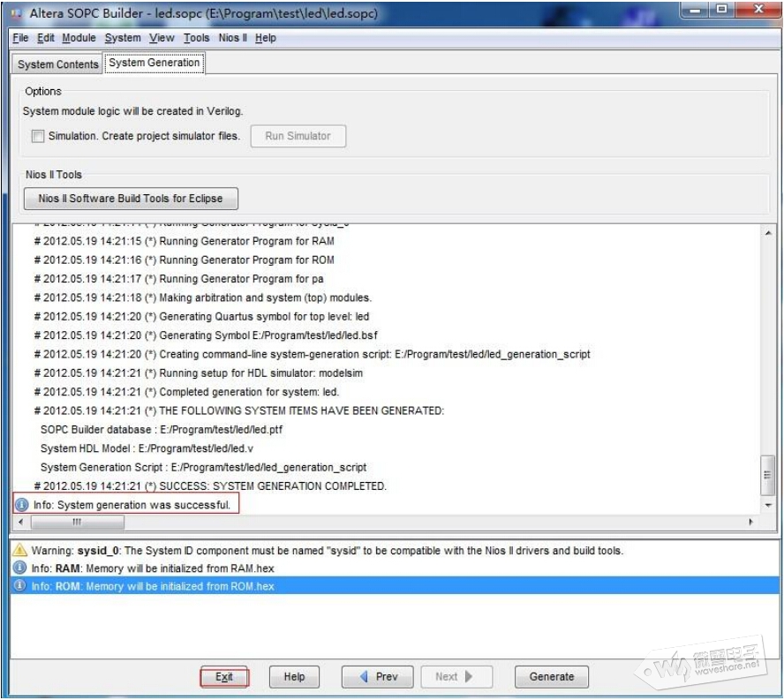
Task: Open the Module menu
Action: (x=79, y=38)
